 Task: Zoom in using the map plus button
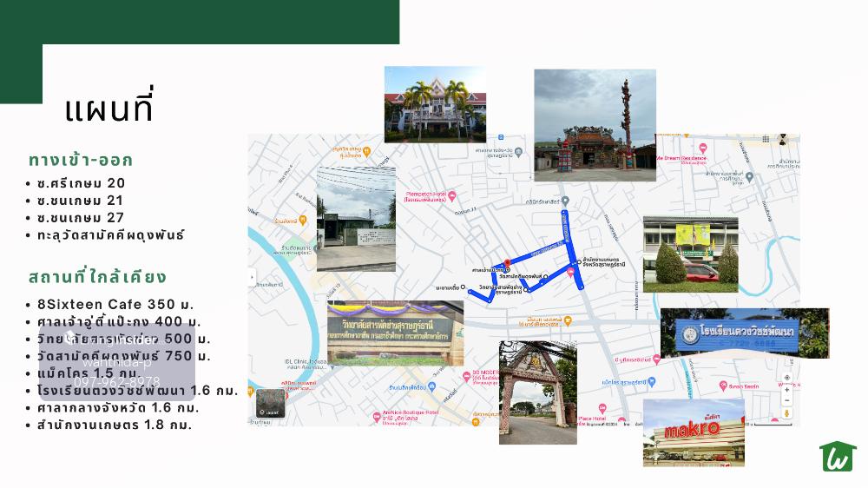pos(786,390)
